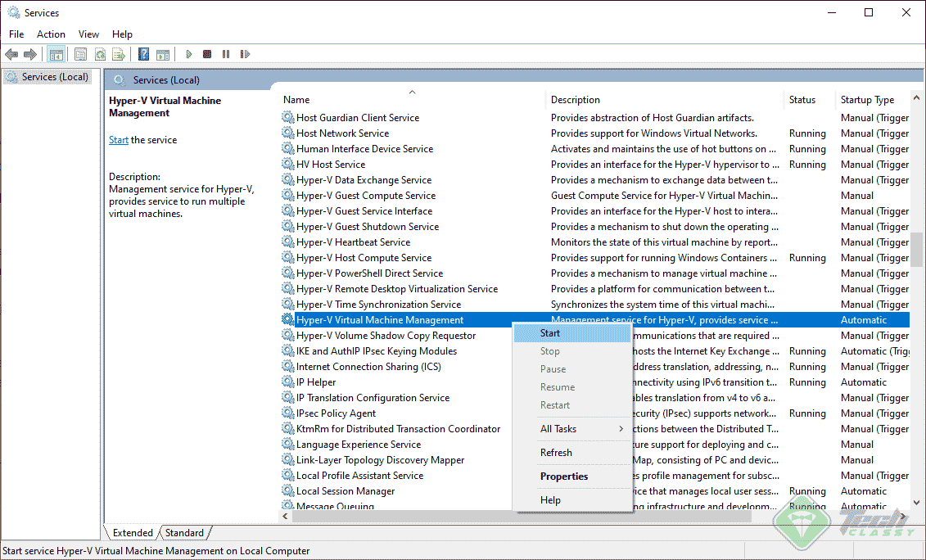Viewport: 926px width, 560px height.
Task: Refresh the services list via toolbar icon
Action: (100, 54)
